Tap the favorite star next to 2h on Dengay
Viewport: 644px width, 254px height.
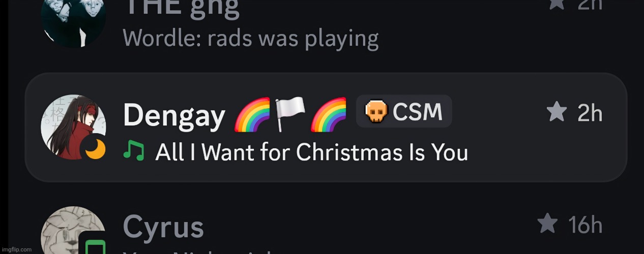tap(557, 112)
